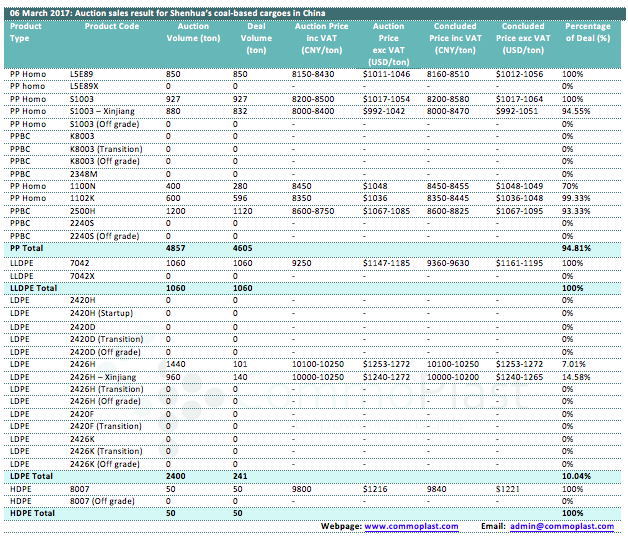The height and width of the screenshot is (540, 628).
Task: Click the 2348M product code cell
Action: pyautogui.click(x=83, y=173)
